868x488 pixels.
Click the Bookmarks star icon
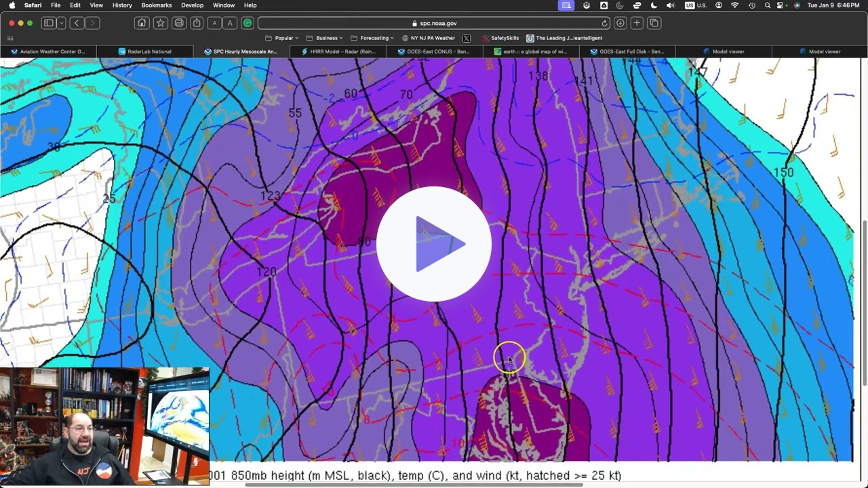click(x=160, y=23)
